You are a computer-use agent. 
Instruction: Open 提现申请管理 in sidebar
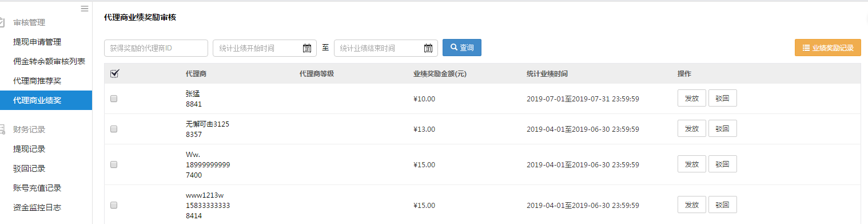point(37,42)
